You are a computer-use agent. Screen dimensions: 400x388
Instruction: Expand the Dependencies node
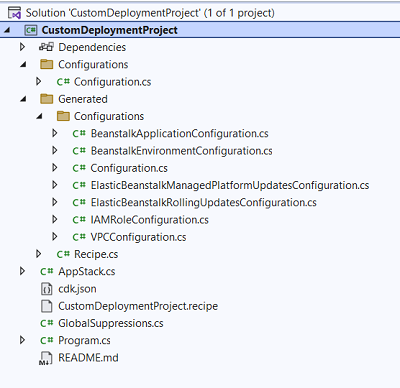[x=22, y=47]
